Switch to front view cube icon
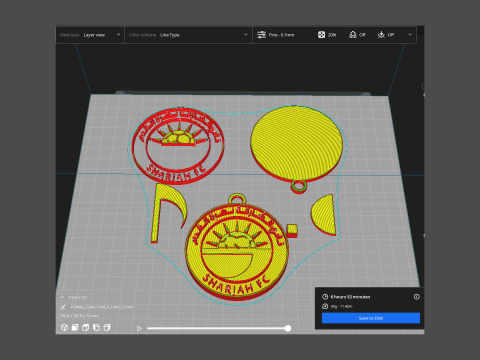480x360 pixels. coord(75,328)
